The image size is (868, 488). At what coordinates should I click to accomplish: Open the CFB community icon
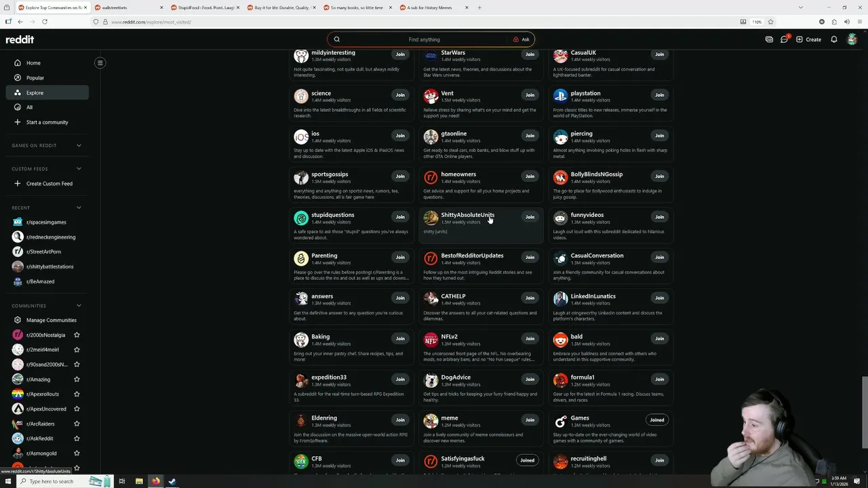(x=301, y=462)
